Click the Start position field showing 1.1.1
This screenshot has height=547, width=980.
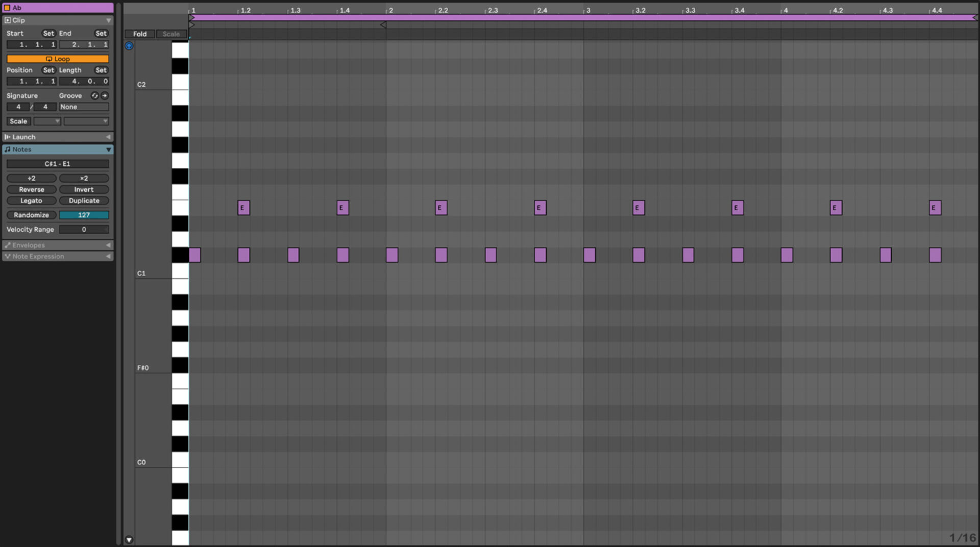pos(32,44)
